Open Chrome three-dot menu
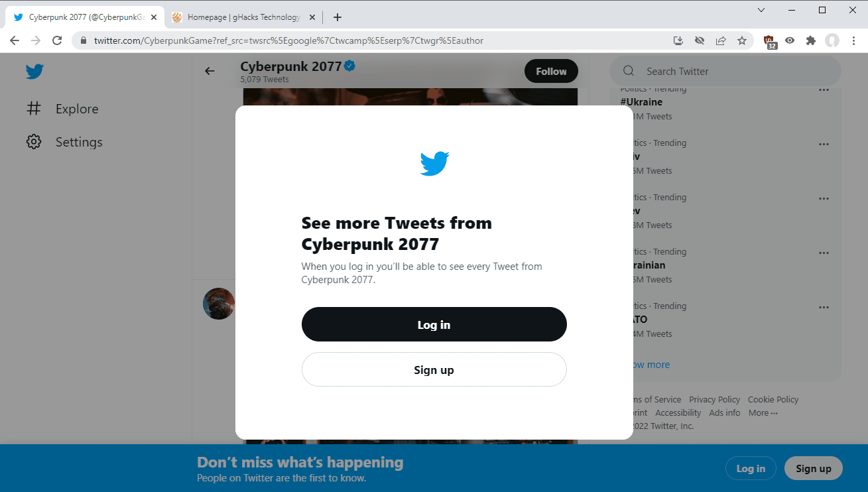This screenshot has width=868, height=492. click(x=853, y=40)
